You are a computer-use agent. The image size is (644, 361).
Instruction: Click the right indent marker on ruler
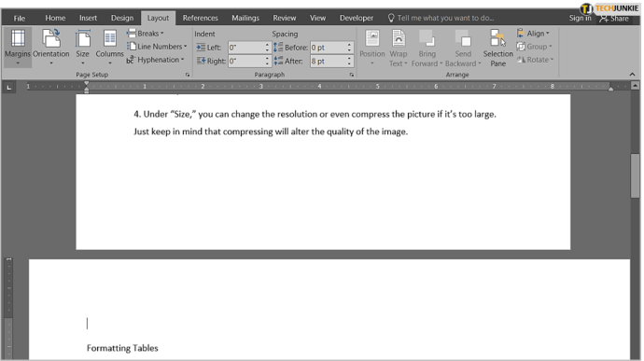610,88
